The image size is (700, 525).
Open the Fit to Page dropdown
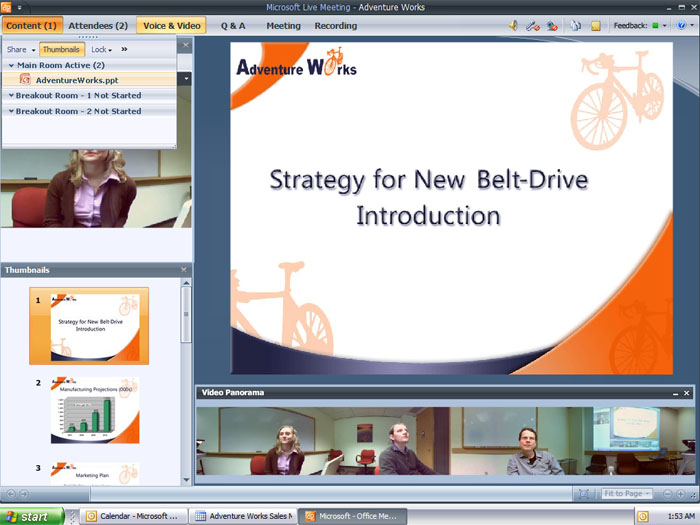627,494
